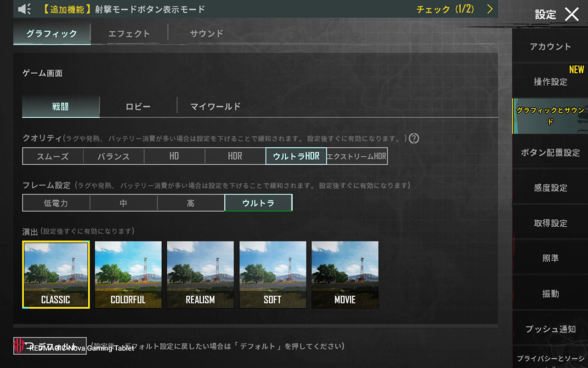588x368 pixels.
Task: Open 操作設定 marked NEW
Action: point(550,82)
